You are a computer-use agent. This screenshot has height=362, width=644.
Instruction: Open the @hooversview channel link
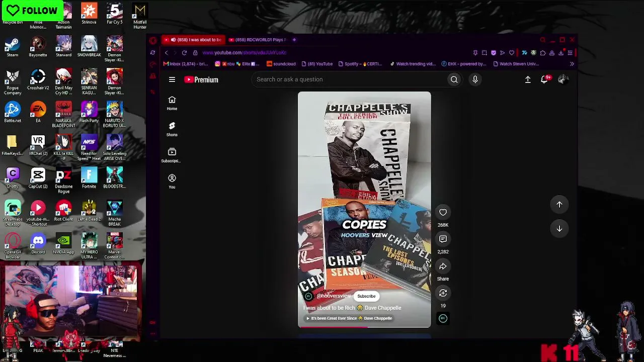coord(334,296)
